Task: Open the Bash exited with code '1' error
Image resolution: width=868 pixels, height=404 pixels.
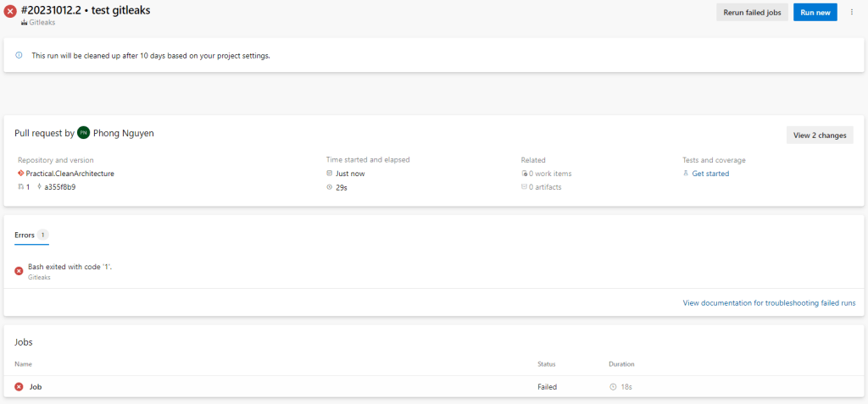Action: [70, 267]
